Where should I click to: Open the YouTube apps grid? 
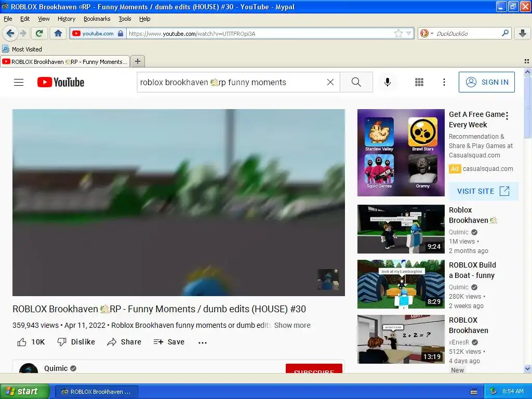tap(419, 82)
